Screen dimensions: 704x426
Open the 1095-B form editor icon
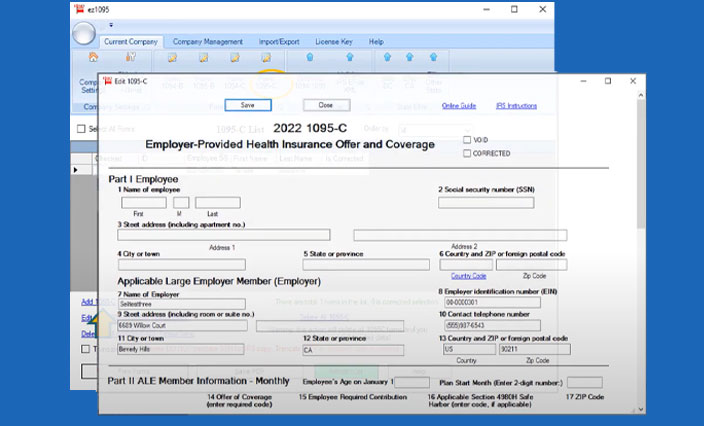pyautogui.click(x=204, y=57)
